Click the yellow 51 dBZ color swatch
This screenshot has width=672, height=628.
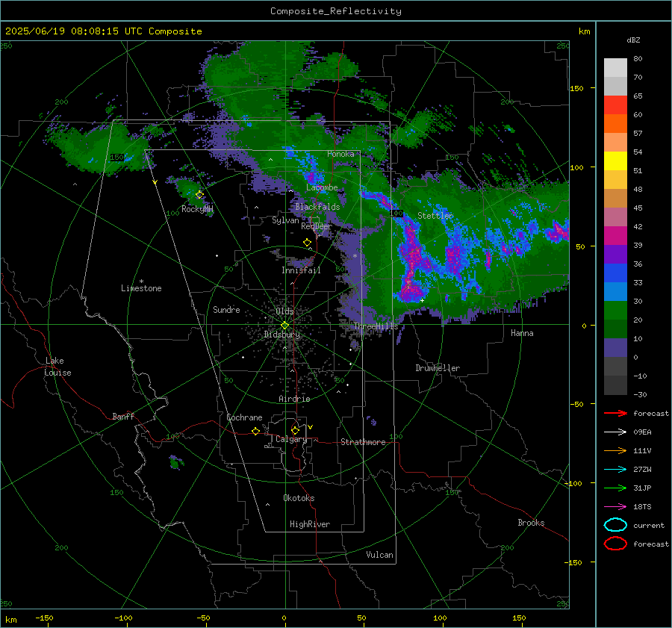tap(615, 161)
